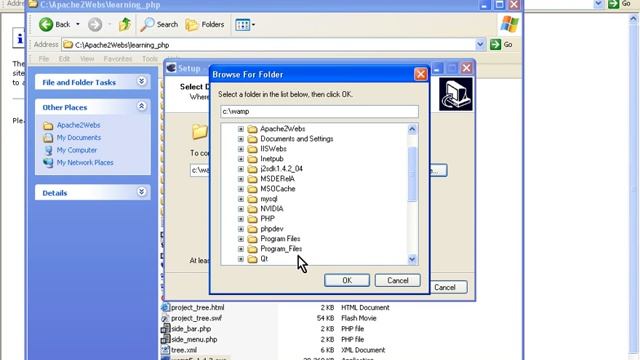Click the My Documents icon in sidebar
The width and height of the screenshot is (640, 360).
(x=48, y=138)
